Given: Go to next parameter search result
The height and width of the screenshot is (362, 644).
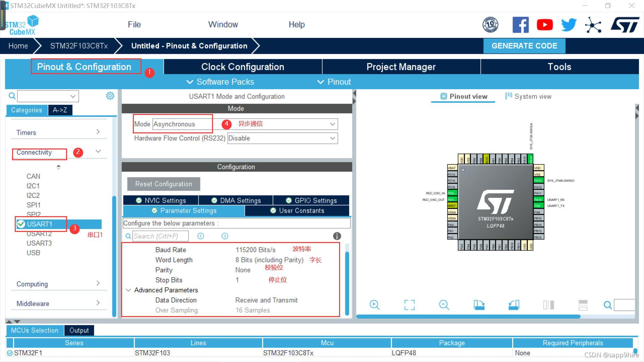Looking at the screenshot, I should [x=225, y=236].
